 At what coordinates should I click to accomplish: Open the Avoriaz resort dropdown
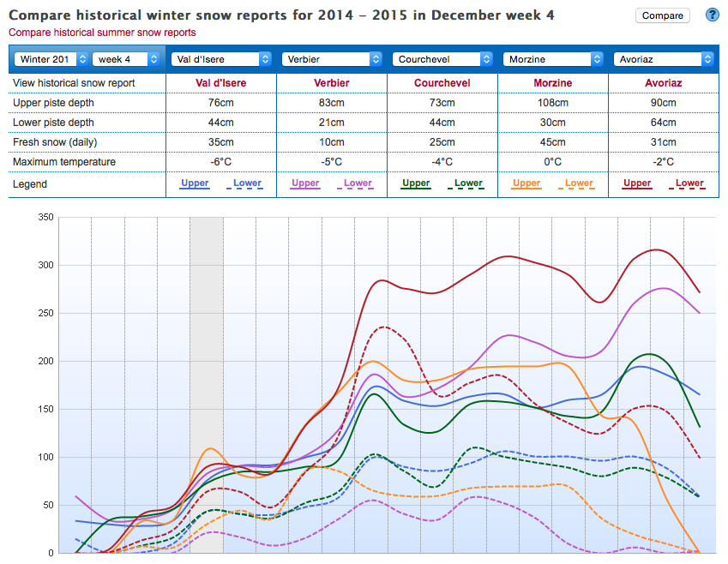point(664,59)
